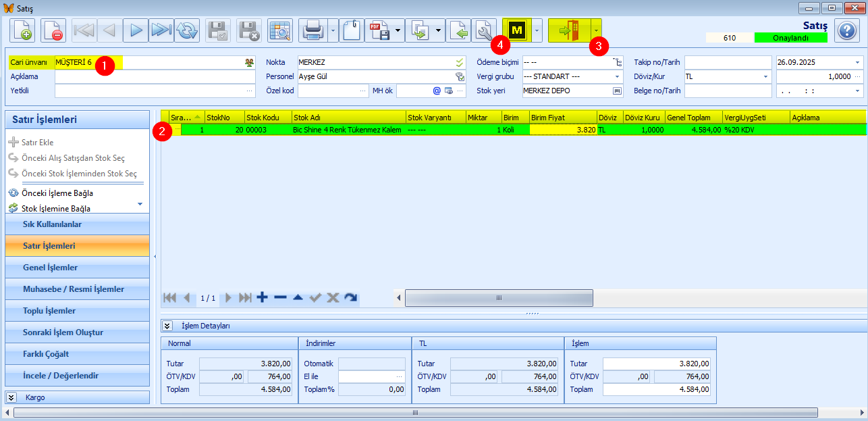Switch to Muhasebe / Resmi İşlemler section

tap(73, 289)
